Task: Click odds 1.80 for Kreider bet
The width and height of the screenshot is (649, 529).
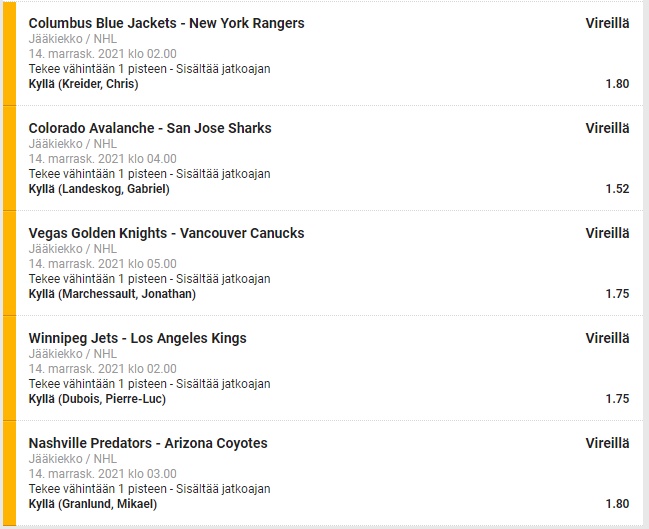Action: point(617,84)
